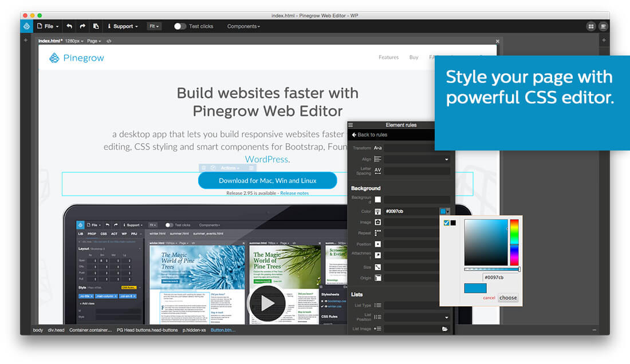630x364 pixels.
Task: Click the Undo arrow in the top toolbar
Action: pos(69,26)
